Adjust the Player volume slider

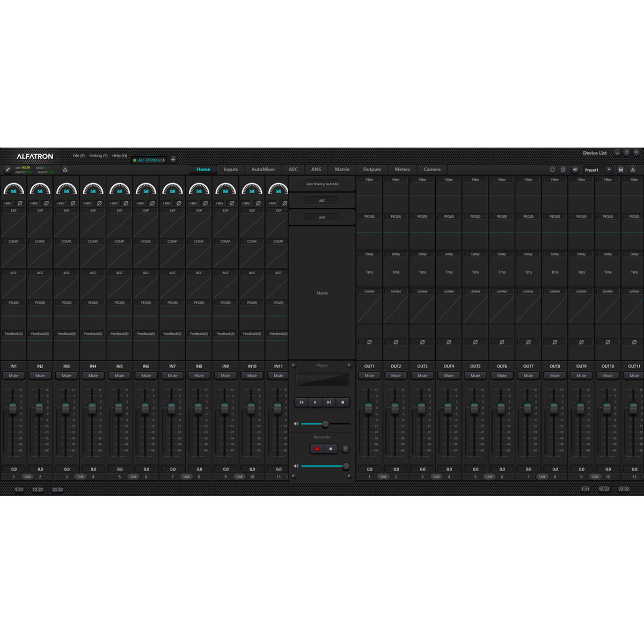[x=326, y=423]
